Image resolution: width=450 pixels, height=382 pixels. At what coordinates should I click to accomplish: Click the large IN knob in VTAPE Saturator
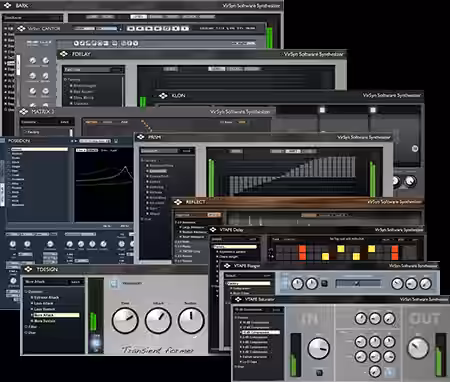click(x=319, y=348)
